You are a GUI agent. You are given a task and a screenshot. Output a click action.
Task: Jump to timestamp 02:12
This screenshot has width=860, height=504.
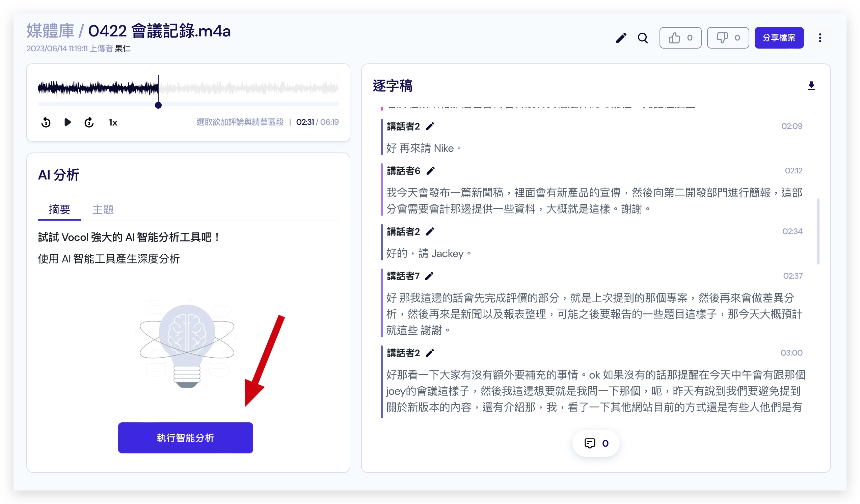click(794, 171)
